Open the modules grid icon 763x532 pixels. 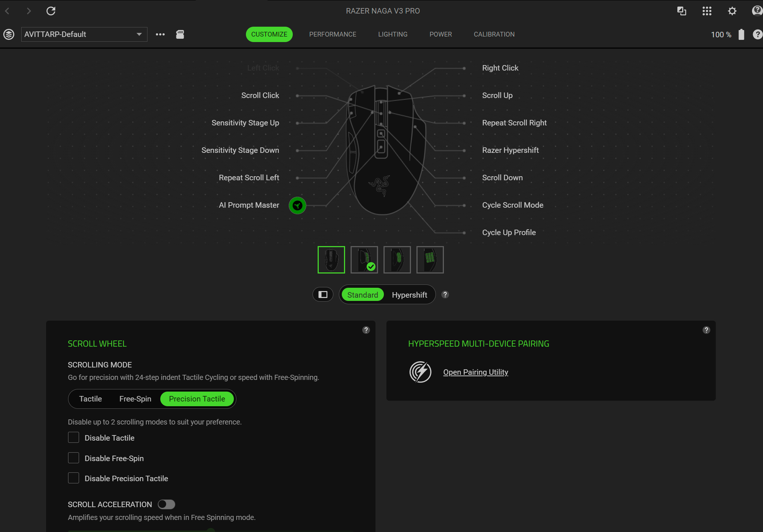point(707,11)
